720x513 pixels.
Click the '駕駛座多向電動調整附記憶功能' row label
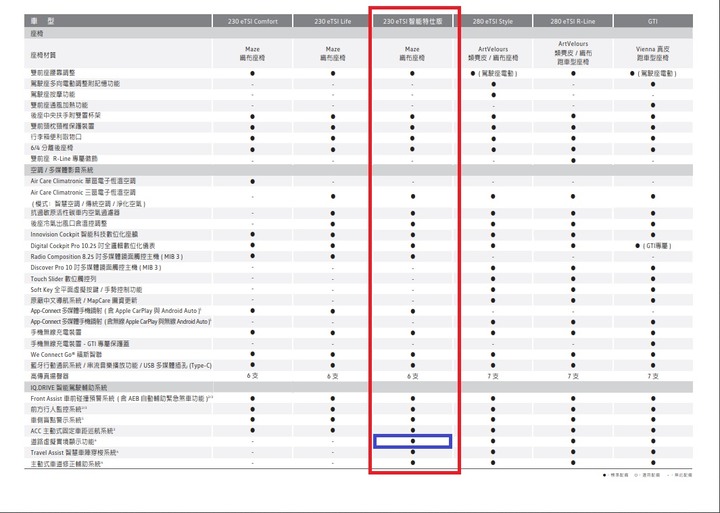pyautogui.click(x=75, y=84)
